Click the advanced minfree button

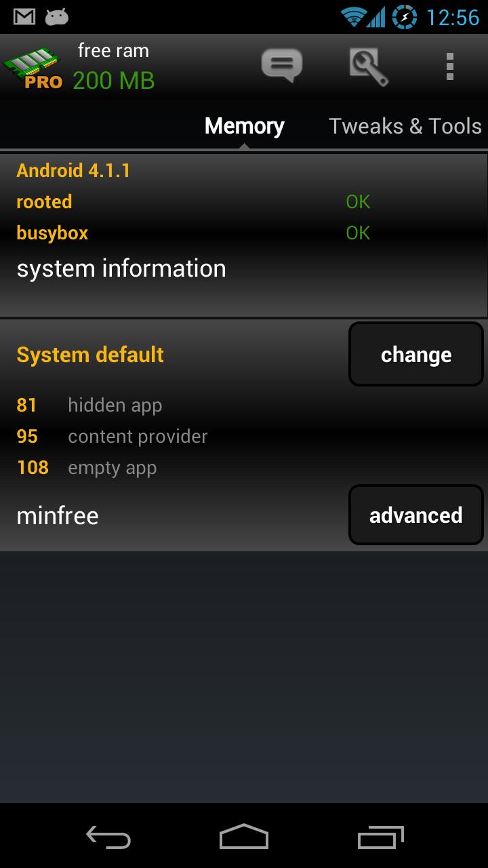tap(416, 515)
